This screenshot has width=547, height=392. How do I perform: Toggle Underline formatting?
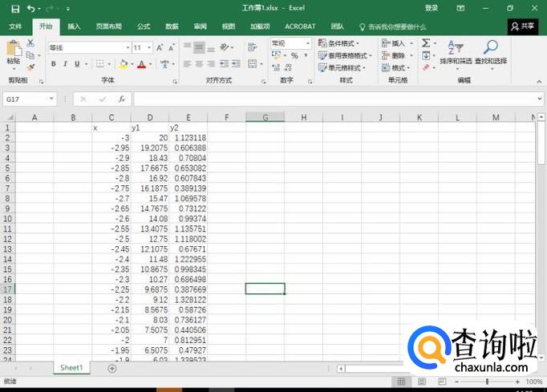click(x=77, y=64)
